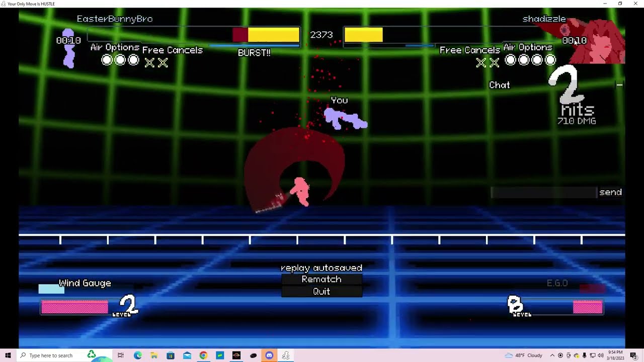644x362 pixels.
Task: Click the pink fighter character
Action: pos(300,192)
